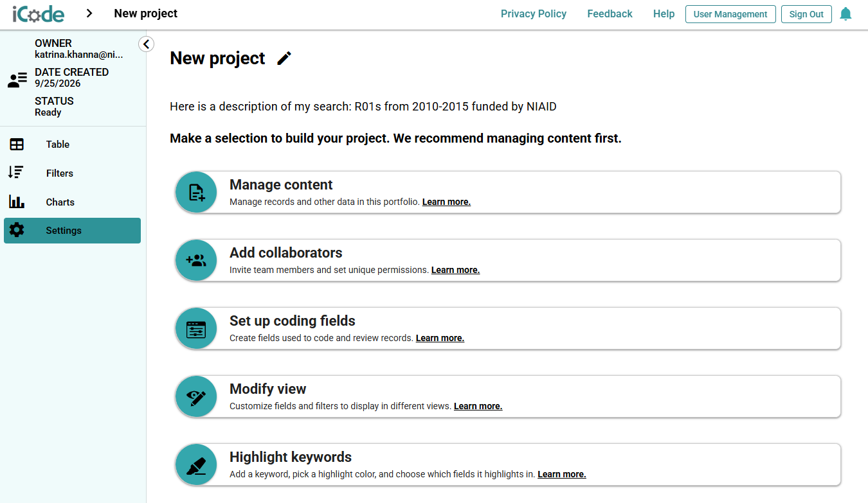Open Learn more for Add collaborators
Screen dimensions: 868x503
pyautogui.click(x=455, y=270)
